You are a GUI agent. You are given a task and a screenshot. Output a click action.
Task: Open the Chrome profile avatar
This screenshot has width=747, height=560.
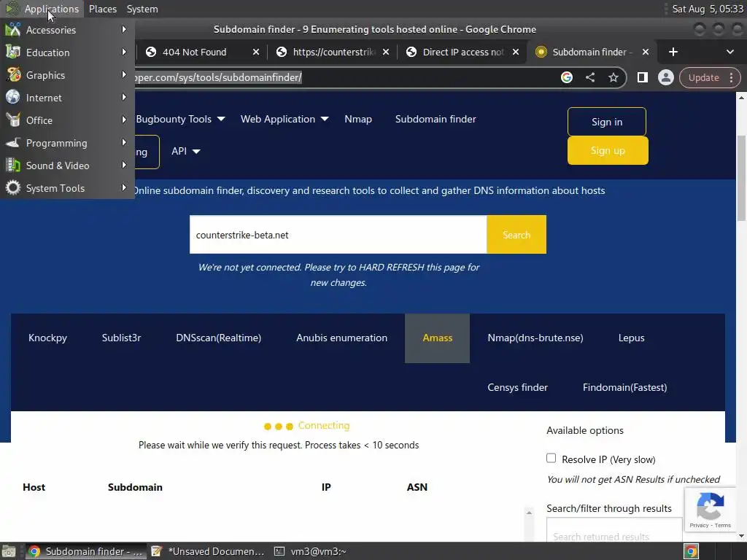point(665,77)
